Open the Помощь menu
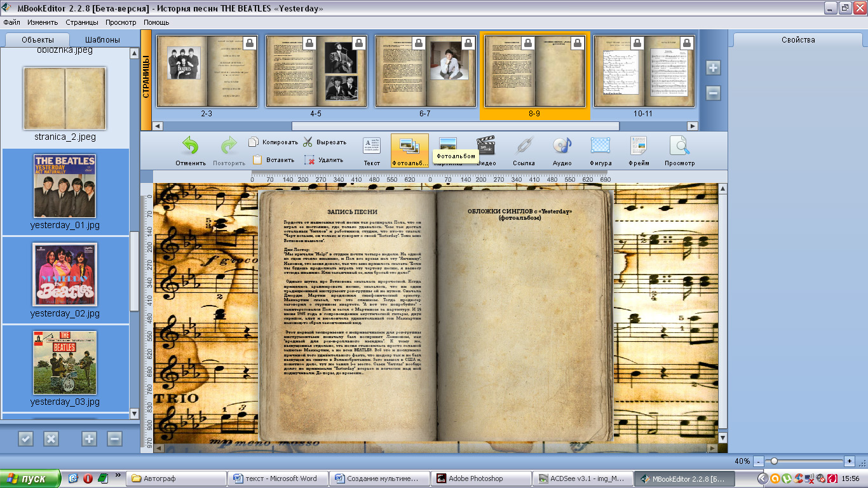The height and width of the screenshot is (488, 868). (x=156, y=22)
